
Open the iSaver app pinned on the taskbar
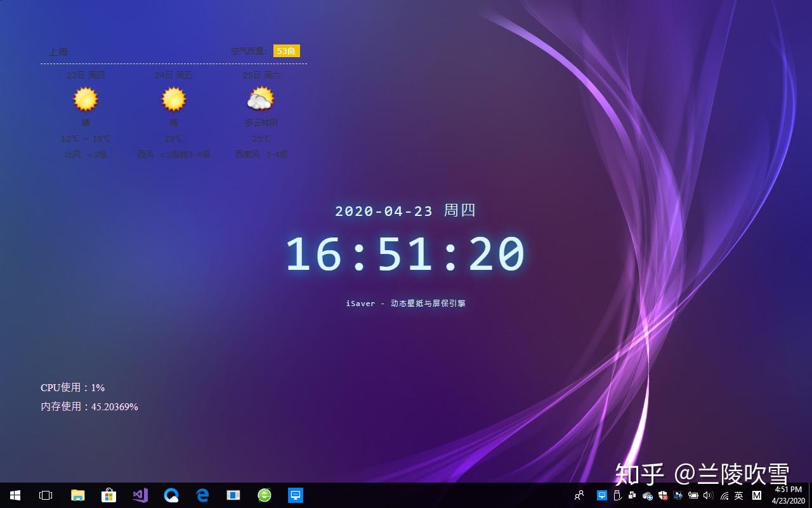click(x=296, y=495)
